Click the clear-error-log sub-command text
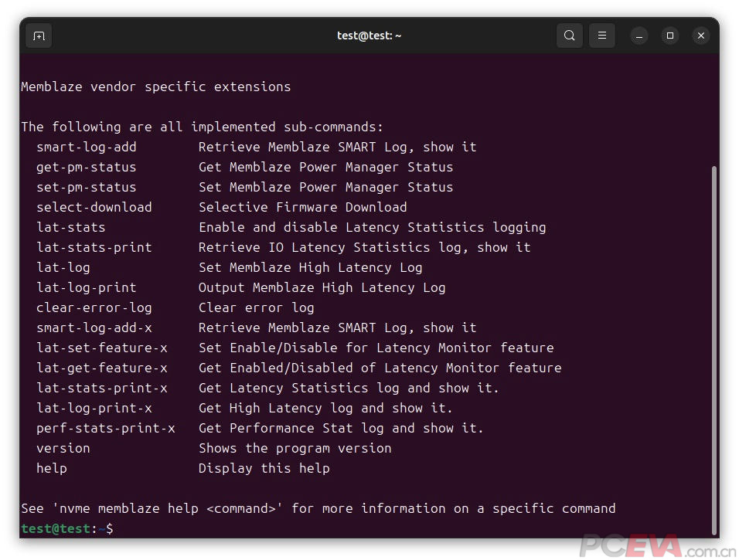The width and height of the screenshot is (739, 560). pos(94,307)
